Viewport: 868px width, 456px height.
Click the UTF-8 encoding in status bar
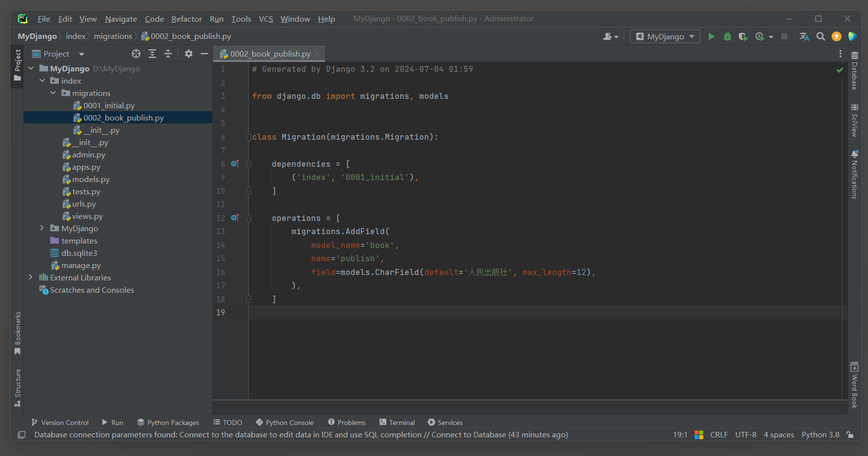746,435
